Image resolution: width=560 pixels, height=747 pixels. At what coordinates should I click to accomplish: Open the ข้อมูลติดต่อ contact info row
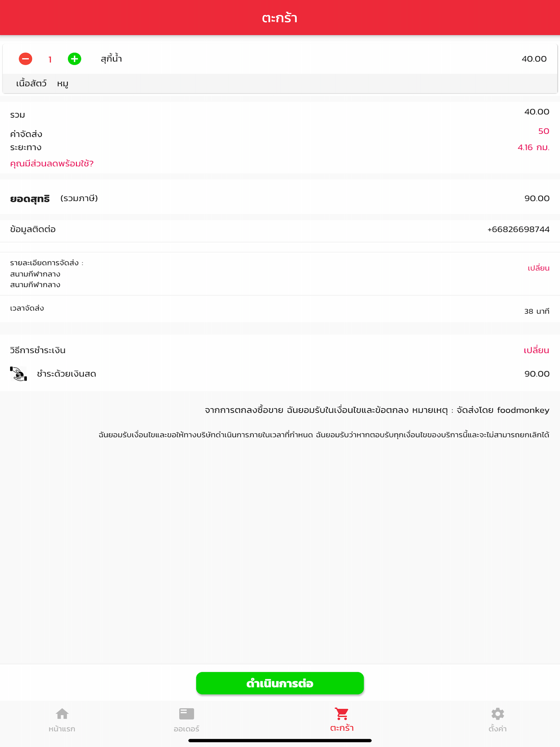[280, 229]
